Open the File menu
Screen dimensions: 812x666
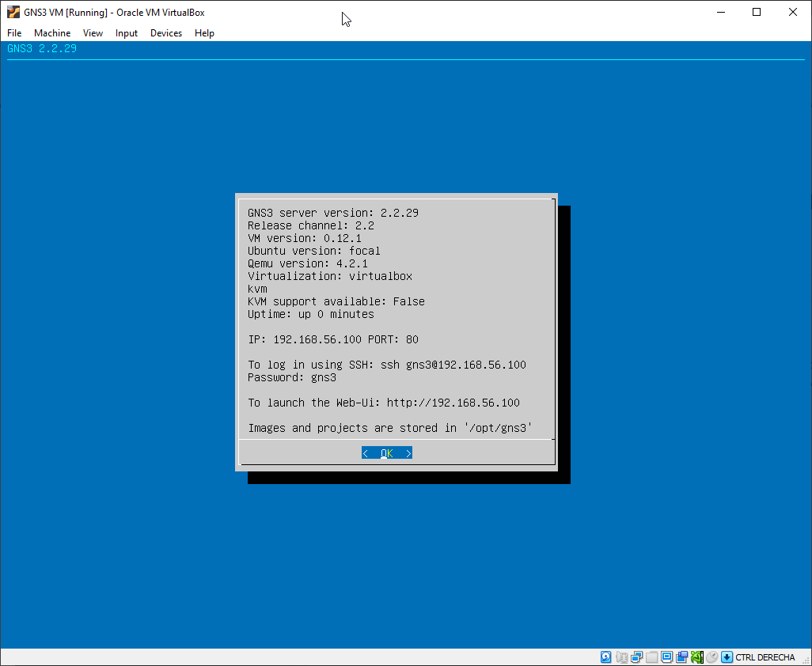14,33
